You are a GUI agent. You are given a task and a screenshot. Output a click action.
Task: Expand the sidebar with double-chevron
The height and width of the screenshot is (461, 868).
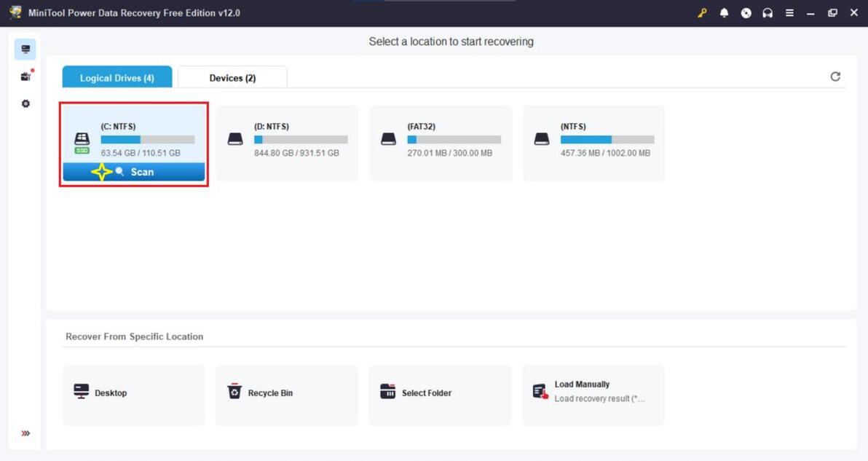[x=25, y=433]
